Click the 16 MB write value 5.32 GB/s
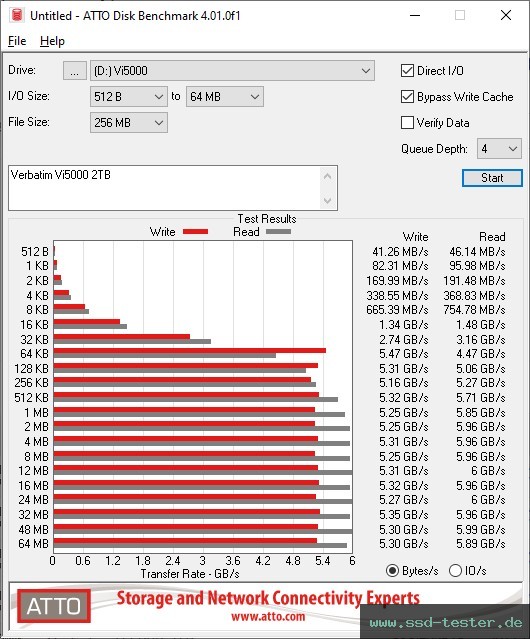 [x=404, y=486]
